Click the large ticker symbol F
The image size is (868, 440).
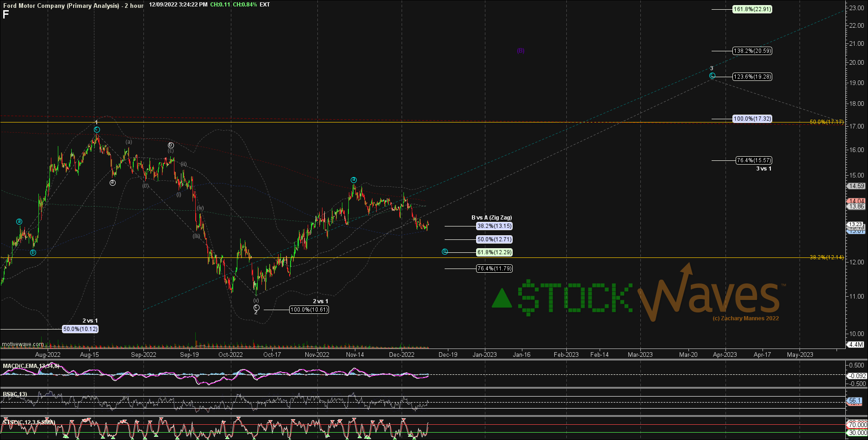[x=6, y=15]
